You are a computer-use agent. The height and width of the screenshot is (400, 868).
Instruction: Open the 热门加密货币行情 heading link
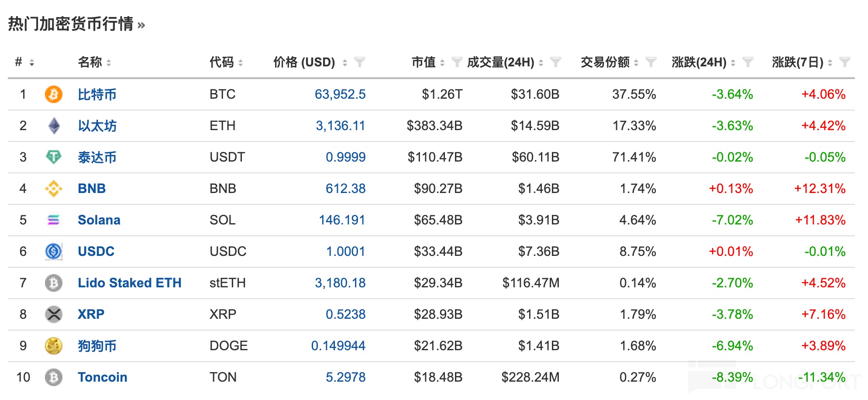[x=71, y=24]
